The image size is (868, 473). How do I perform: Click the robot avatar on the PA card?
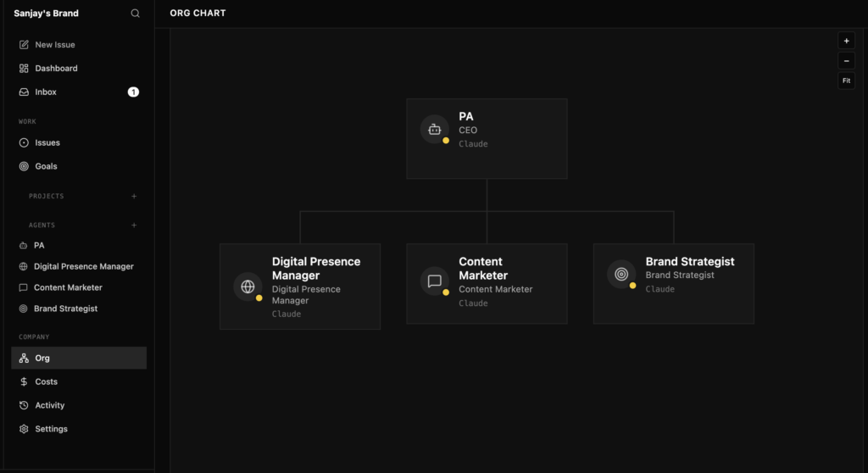435,130
